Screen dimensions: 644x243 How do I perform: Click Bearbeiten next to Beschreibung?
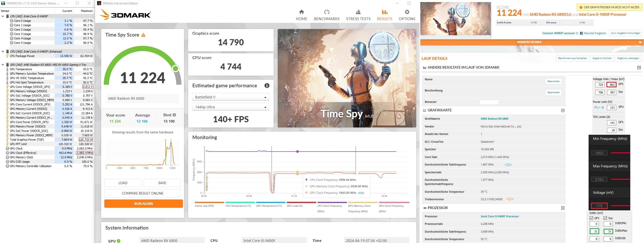coord(553,92)
